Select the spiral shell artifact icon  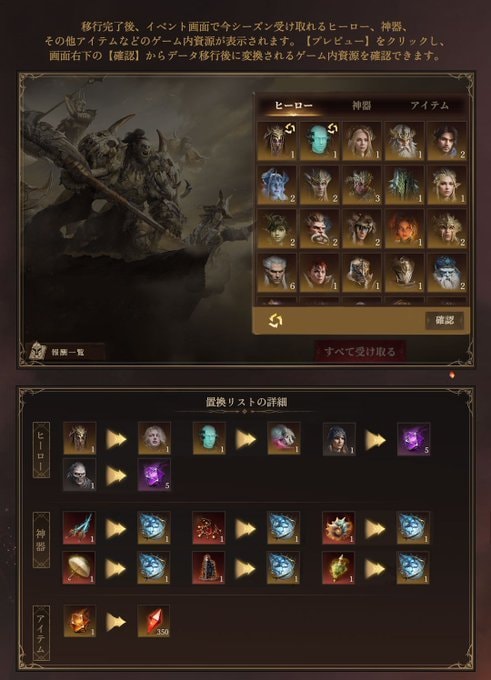[338, 528]
